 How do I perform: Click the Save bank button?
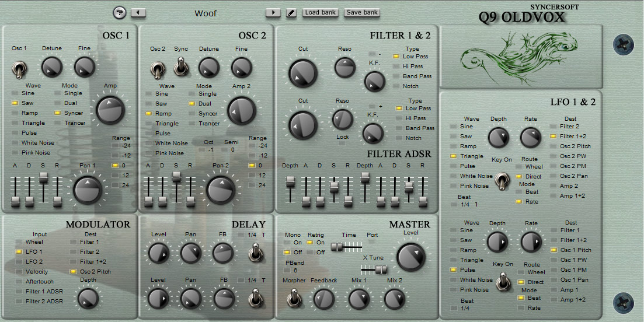click(362, 12)
